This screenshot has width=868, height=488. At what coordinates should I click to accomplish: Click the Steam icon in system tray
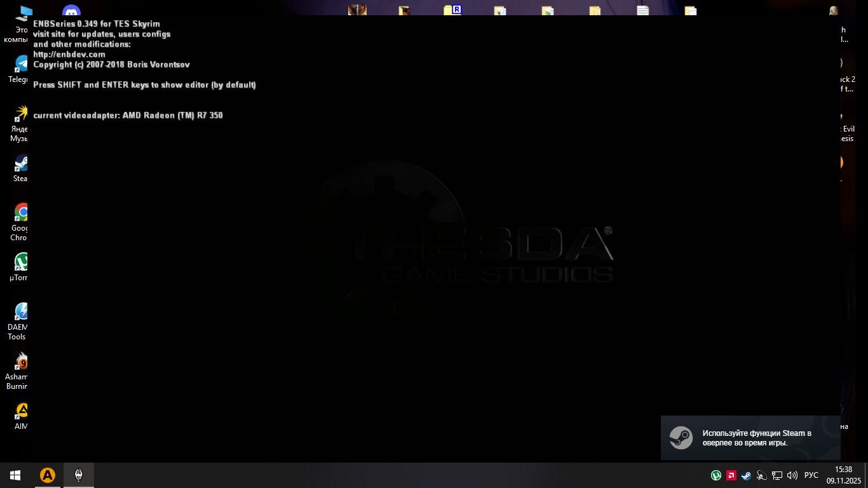coord(746,475)
